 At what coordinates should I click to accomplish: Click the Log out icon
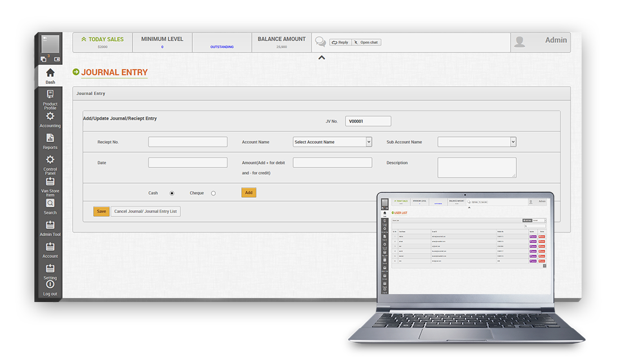point(50,285)
